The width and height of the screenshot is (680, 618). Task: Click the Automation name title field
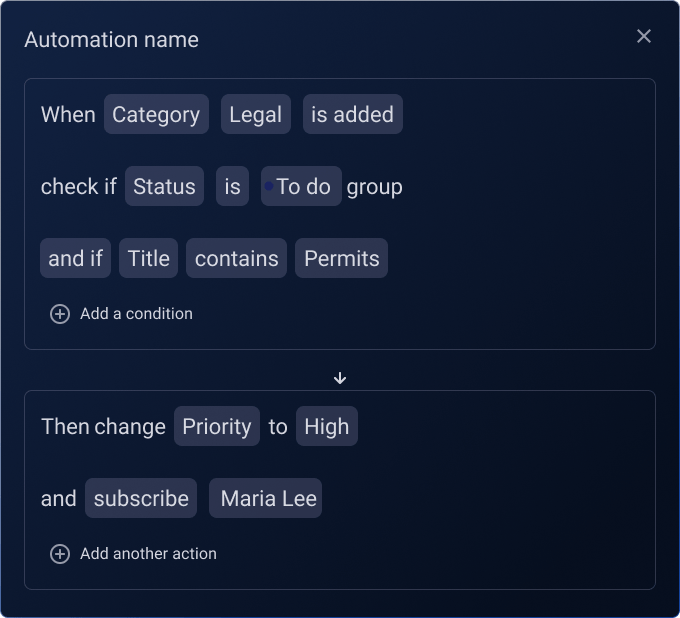tap(111, 39)
